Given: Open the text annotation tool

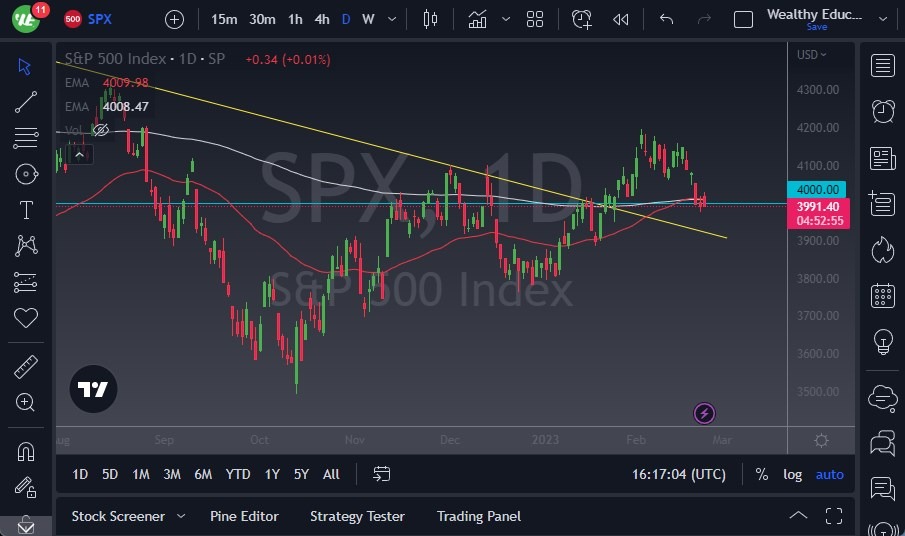Looking at the screenshot, I should [x=26, y=210].
